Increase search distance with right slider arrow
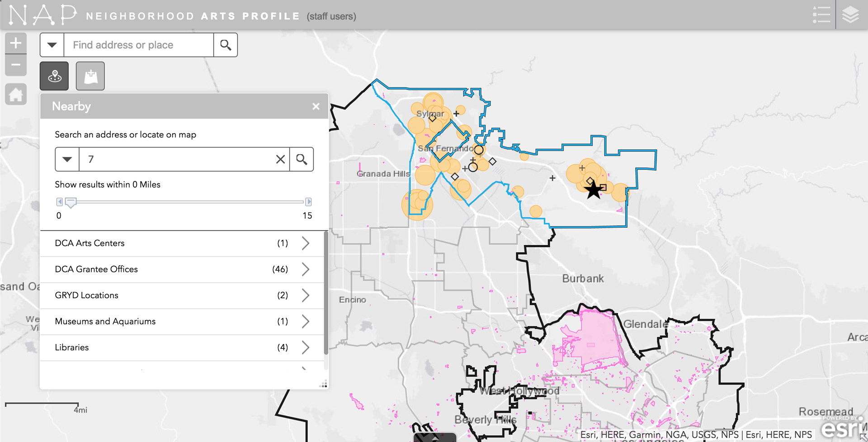Image resolution: width=868 pixels, height=442 pixels. [309, 202]
